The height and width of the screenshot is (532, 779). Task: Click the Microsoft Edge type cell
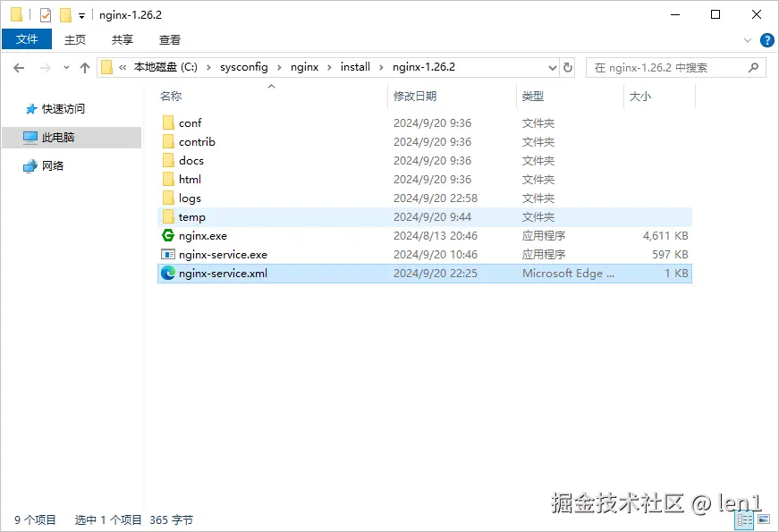coord(568,274)
